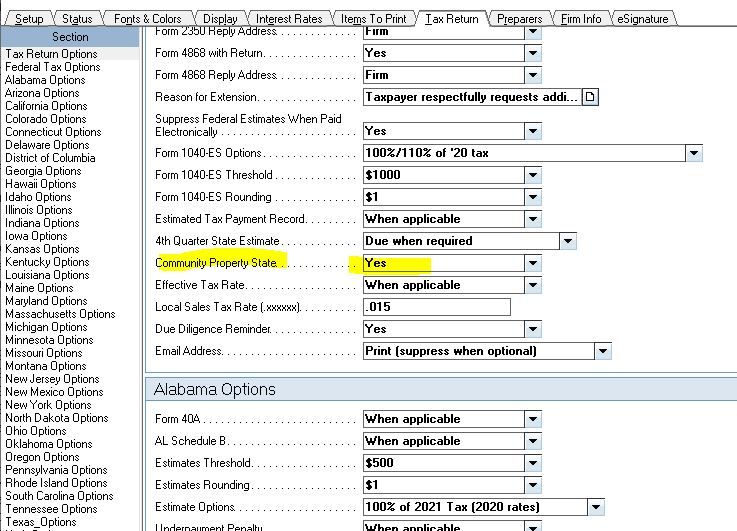Open the Email Address dropdown
Image resolution: width=737 pixels, height=531 pixels.
click(601, 351)
